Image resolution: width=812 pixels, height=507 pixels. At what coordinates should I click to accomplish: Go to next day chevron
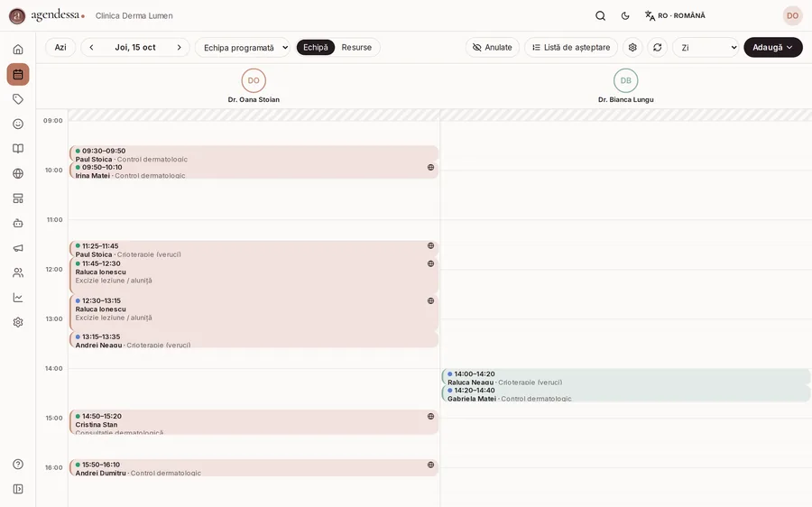[x=180, y=47]
